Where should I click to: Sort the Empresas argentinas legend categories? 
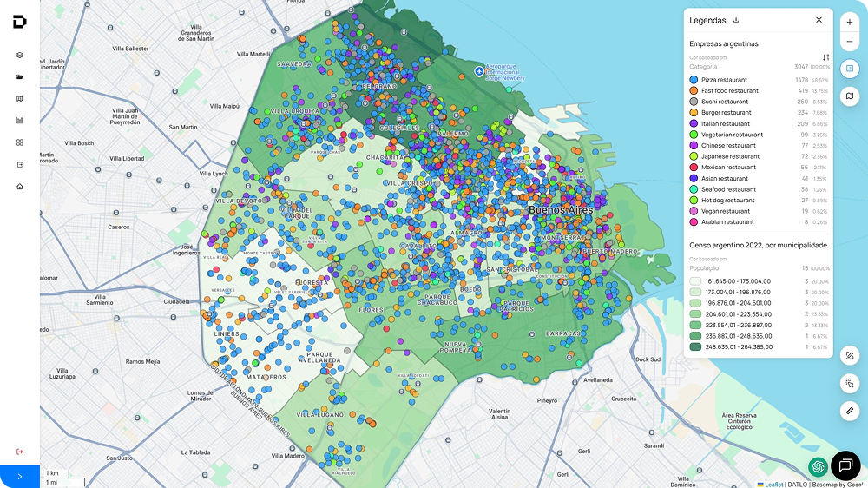tap(825, 57)
